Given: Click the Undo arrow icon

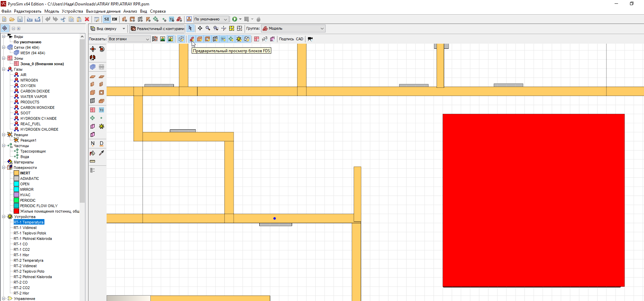Looking at the screenshot, I should tap(47, 19).
